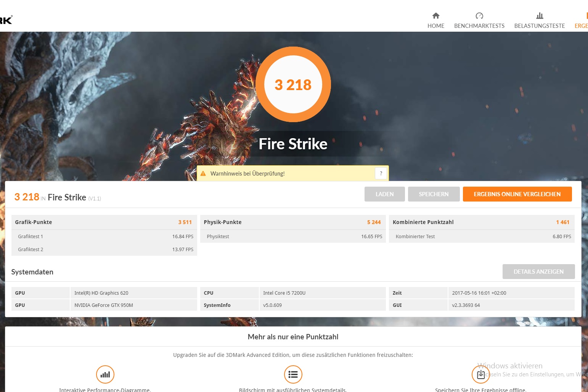Click the CPU label cell
This screenshot has height=392, width=588.
[229, 293]
